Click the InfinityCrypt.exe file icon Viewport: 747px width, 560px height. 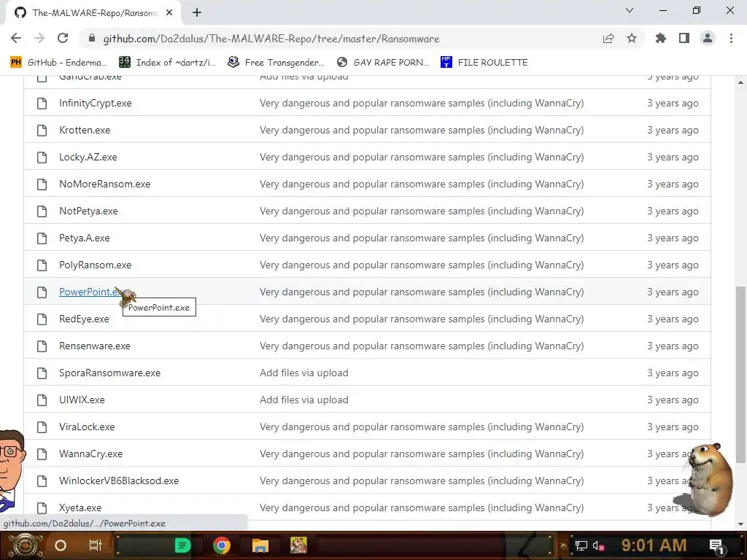click(42, 104)
